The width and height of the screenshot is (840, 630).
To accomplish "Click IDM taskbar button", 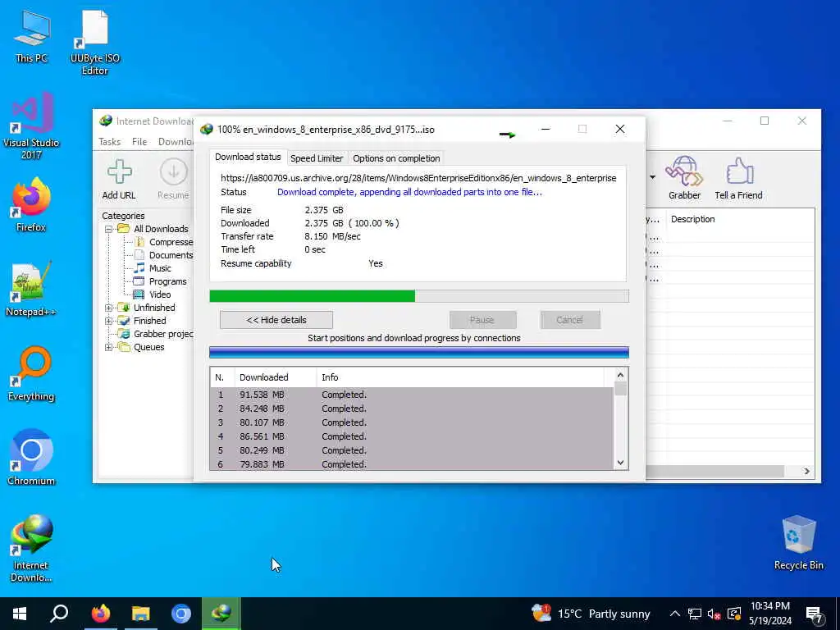I will 221,614.
